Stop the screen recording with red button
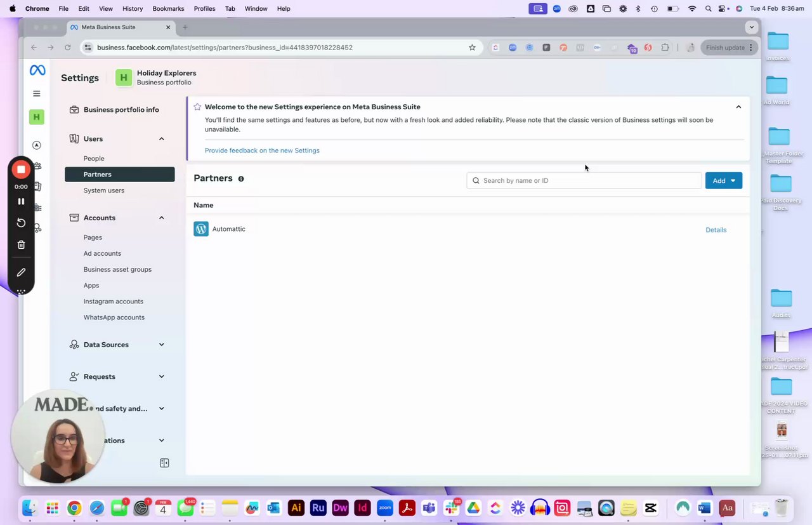The image size is (812, 525). (x=21, y=169)
